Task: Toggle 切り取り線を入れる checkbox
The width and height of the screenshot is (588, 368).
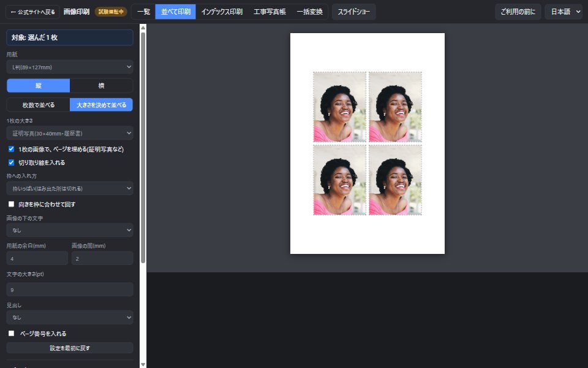Action: [11, 163]
